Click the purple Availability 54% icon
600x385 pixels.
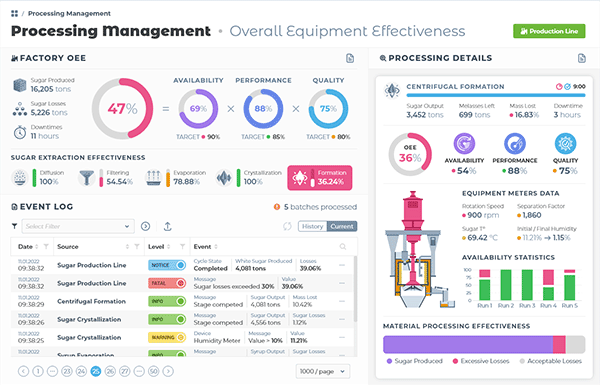coord(464,144)
